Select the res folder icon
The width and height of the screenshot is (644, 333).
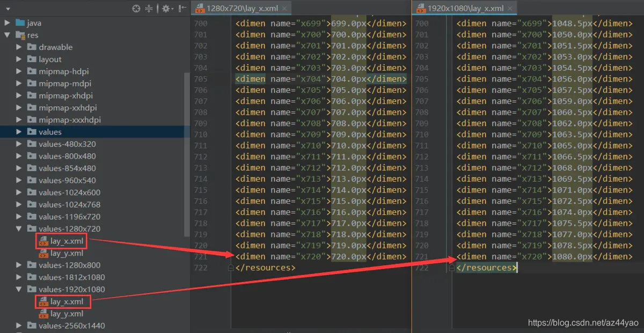click(20, 35)
